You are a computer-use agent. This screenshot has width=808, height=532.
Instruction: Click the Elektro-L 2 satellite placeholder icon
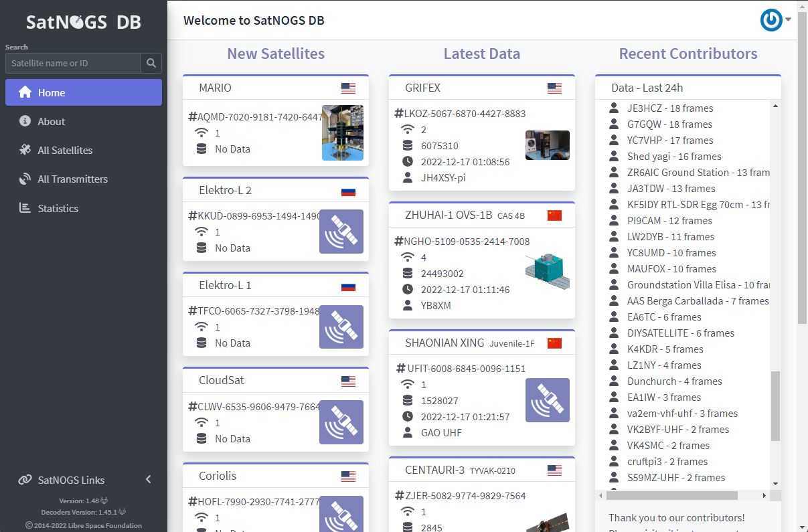341,232
